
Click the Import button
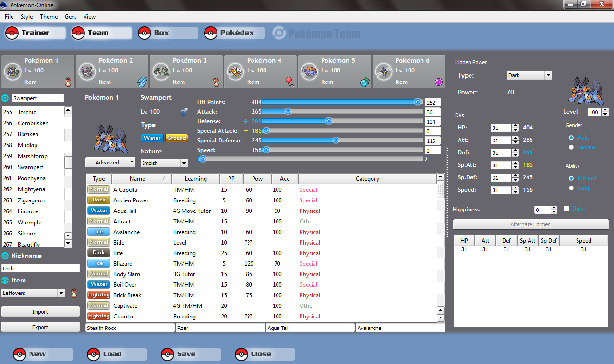tap(40, 312)
